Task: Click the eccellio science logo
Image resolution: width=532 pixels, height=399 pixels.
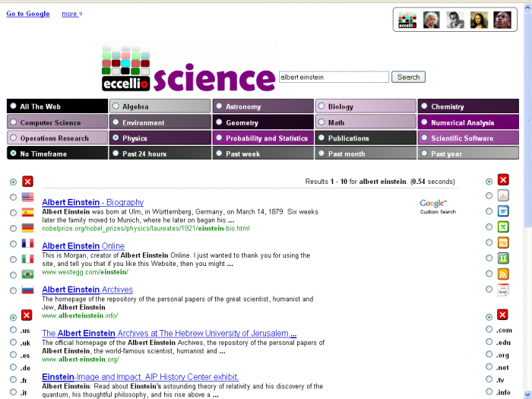Action: (x=188, y=68)
